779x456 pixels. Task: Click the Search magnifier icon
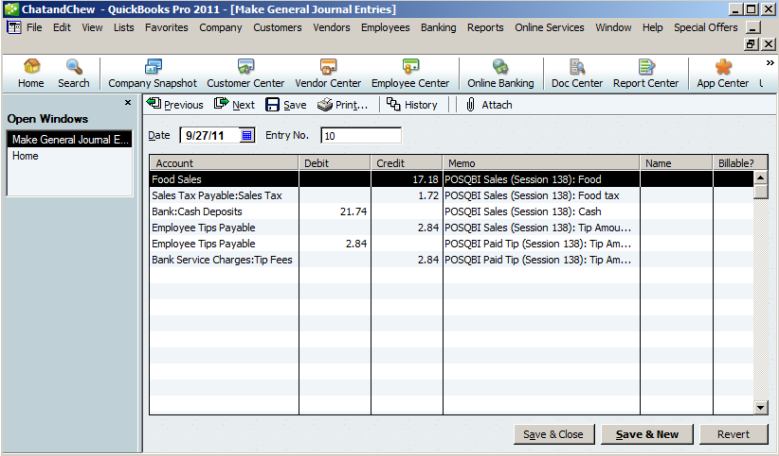[74, 67]
